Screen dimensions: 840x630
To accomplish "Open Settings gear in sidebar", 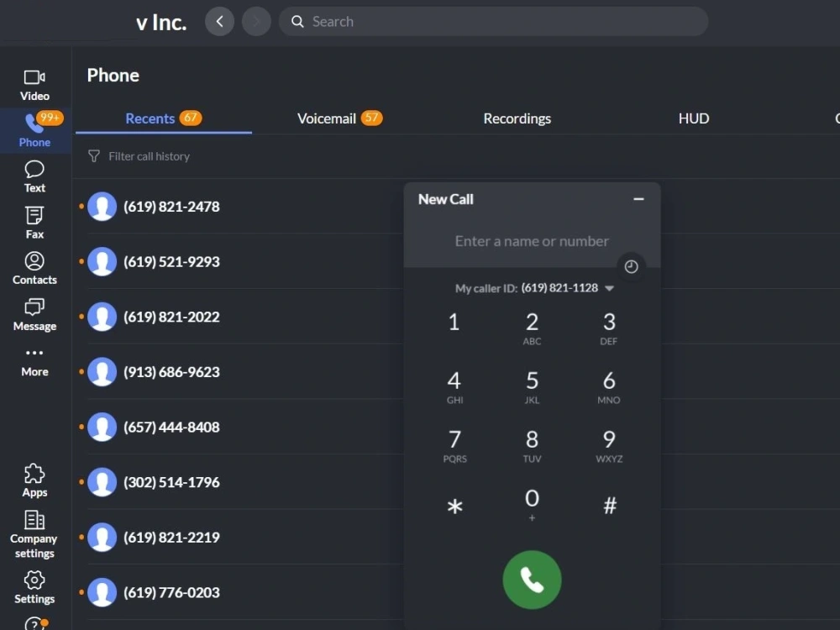I will [x=34, y=587].
